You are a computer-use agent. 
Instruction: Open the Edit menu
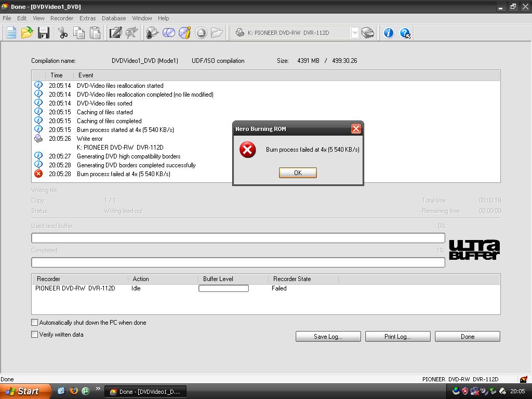tap(22, 18)
